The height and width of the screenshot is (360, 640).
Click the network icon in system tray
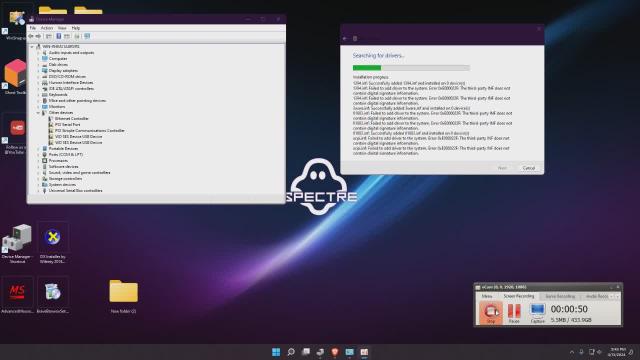pyautogui.click(x=591, y=352)
